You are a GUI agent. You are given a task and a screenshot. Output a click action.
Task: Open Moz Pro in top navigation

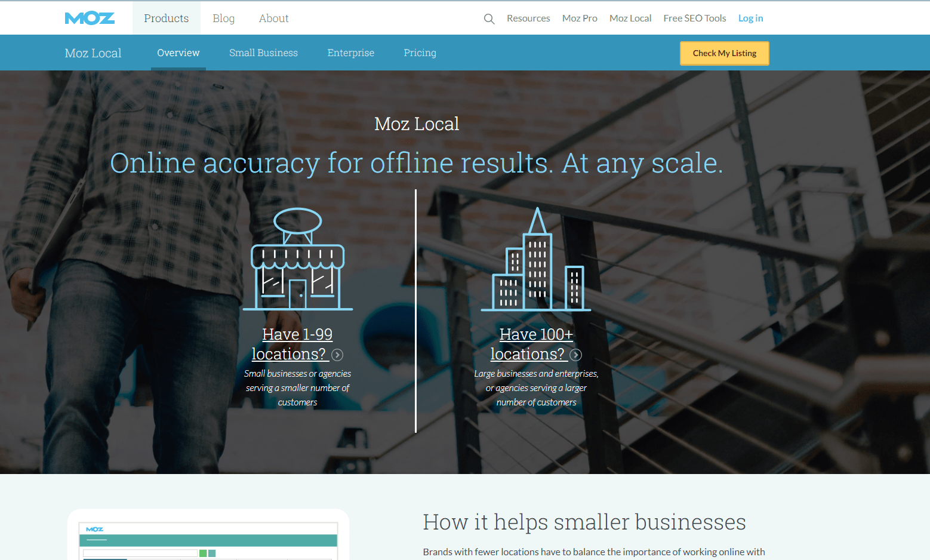point(580,19)
